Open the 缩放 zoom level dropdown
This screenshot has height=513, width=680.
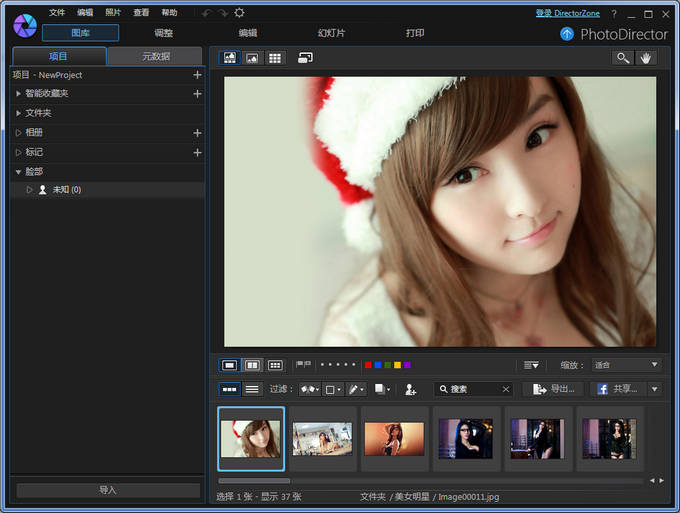[x=626, y=365]
